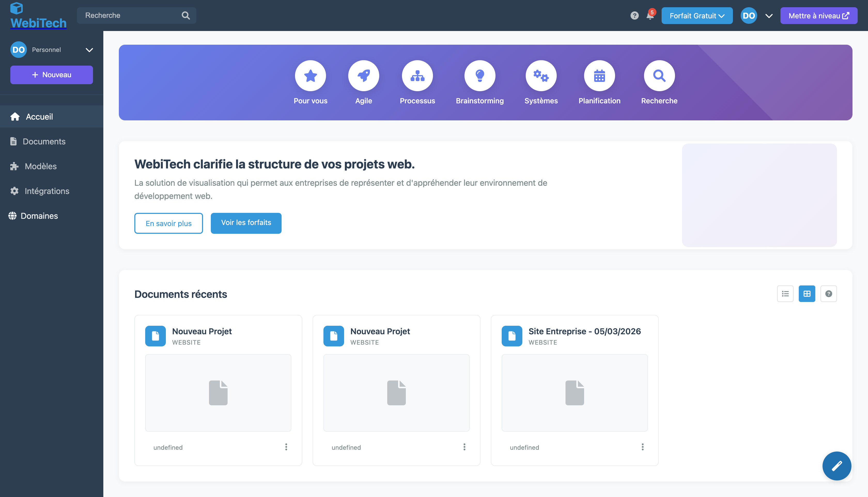Open options menu for Site Entreprise card

tap(642, 447)
